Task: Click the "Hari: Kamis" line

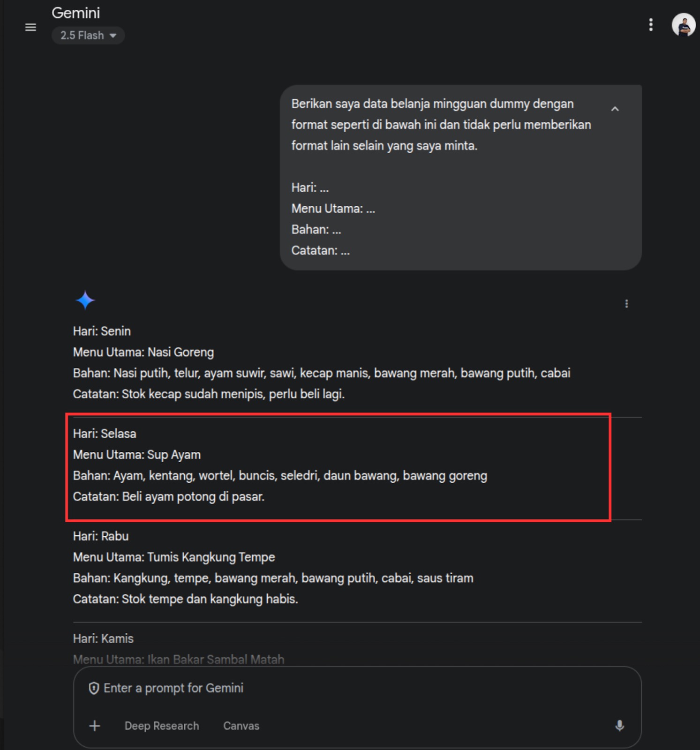Action: (x=103, y=639)
